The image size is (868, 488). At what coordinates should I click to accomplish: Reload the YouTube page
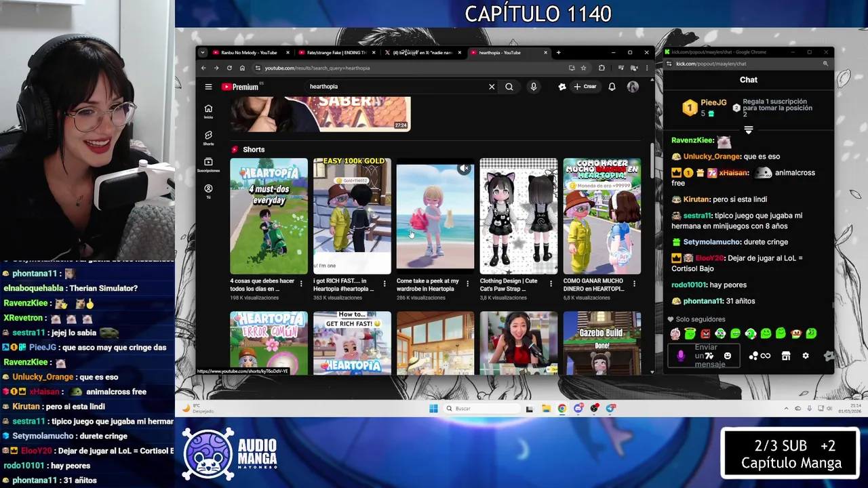(x=229, y=68)
